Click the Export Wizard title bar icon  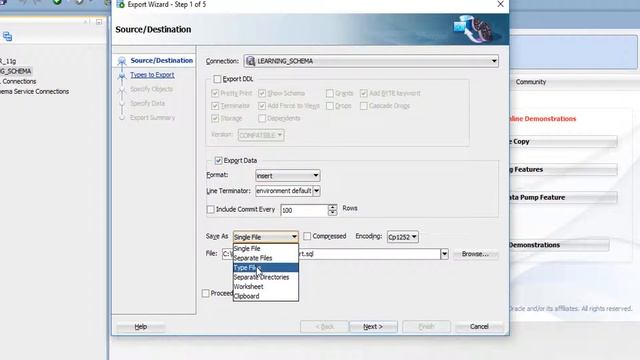click(x=120, y=4)
